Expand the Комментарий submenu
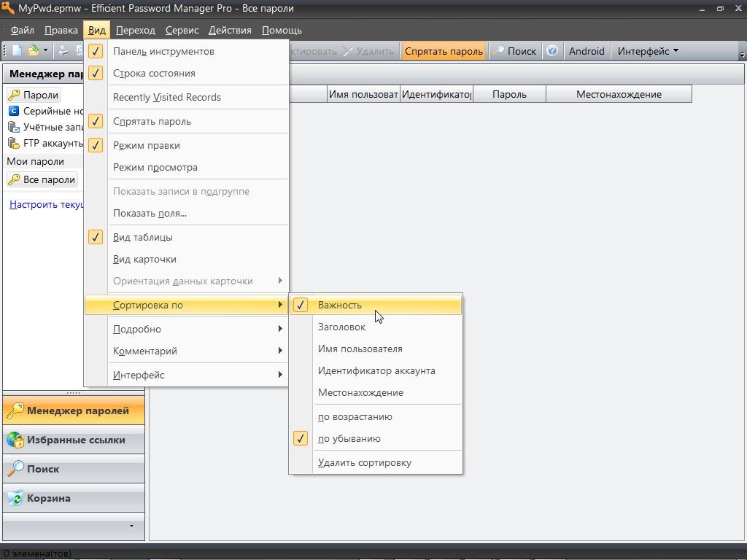The image size is (747, 560). tap(186, 351)
